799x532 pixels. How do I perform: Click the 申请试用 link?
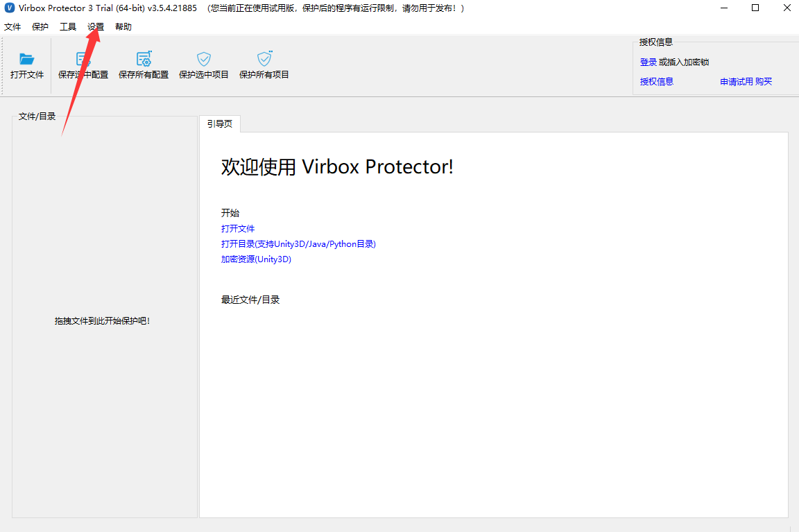[737, 82]
